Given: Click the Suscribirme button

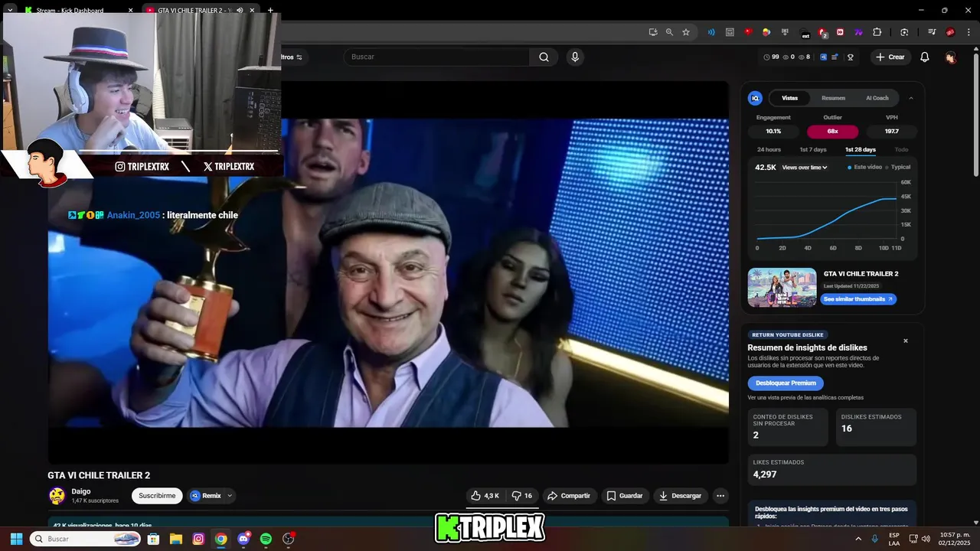Looking at the screenshot, I should (x=157, y=496).
